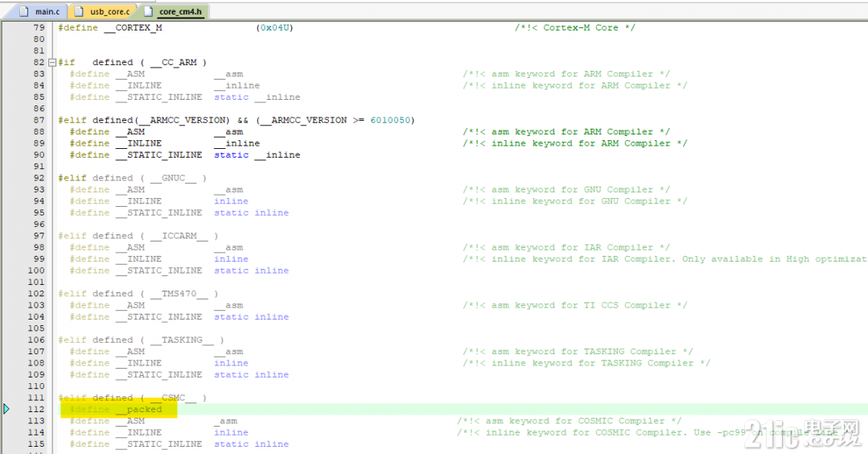Click line number 110 in the margin
This screenshot has width=868, height=454.
click(36, 386)
